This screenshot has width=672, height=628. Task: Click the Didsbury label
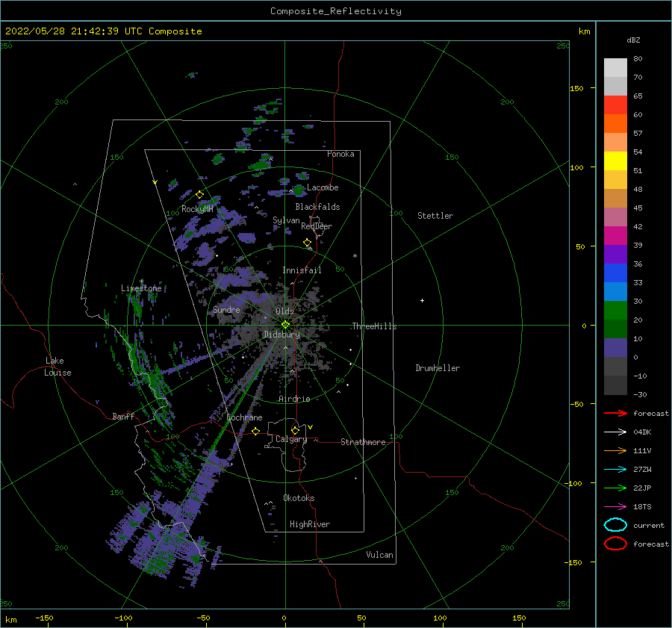coord(282,335)
